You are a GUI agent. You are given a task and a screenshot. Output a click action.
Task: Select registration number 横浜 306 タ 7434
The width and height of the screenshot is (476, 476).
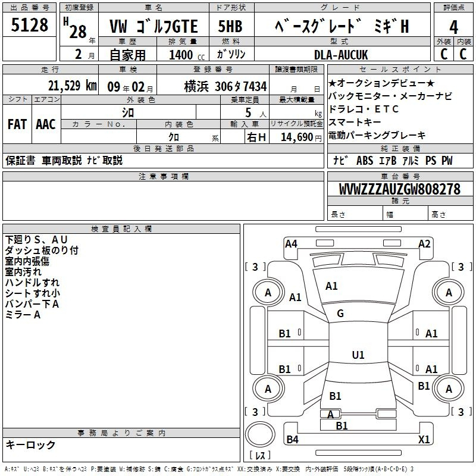click(226, 86)
